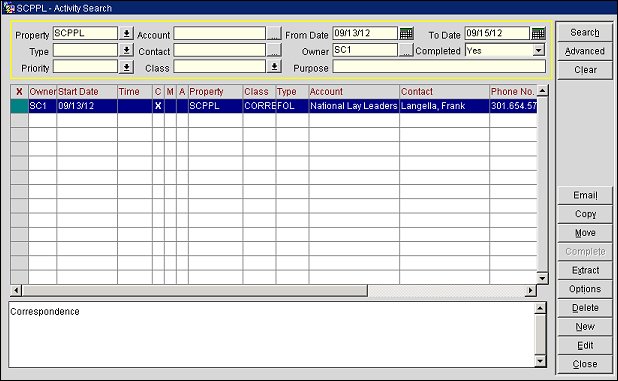Focus the Type input field
The height and width of the screenshot is (381, 618).
pos(85,50)
